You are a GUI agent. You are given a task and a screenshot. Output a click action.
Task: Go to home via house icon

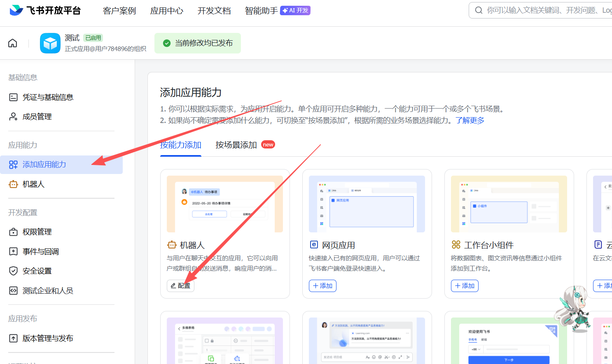click(13, 43)
